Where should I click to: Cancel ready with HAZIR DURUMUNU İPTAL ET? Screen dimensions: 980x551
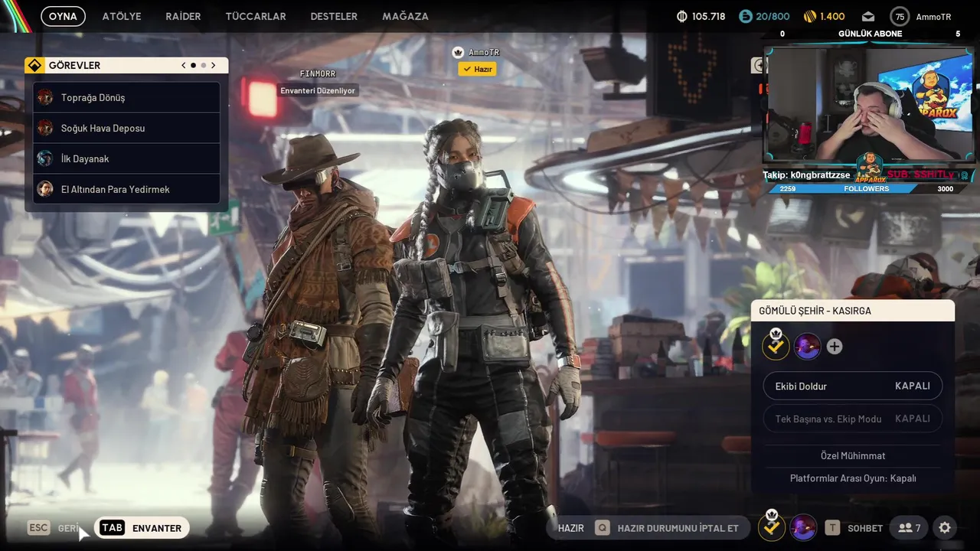[678, 528]
